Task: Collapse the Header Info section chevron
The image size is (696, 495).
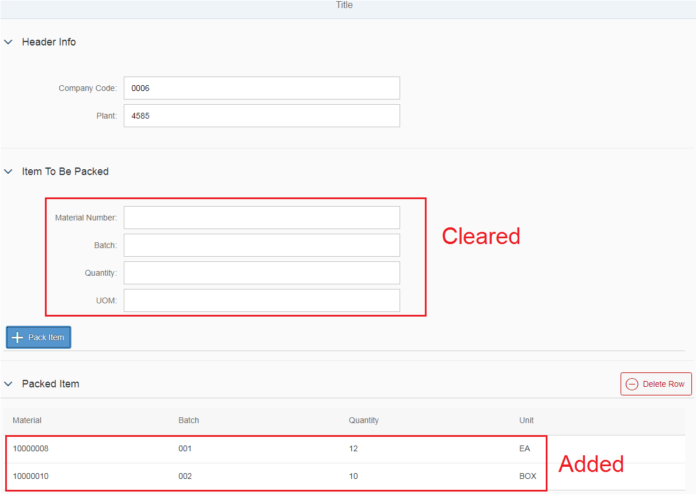Action: (x=8, y=42)
